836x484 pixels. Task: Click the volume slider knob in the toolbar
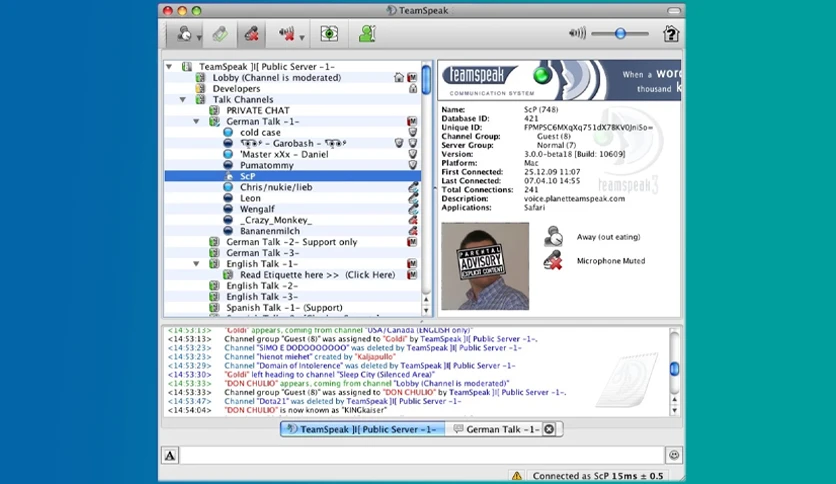point(620,34)
